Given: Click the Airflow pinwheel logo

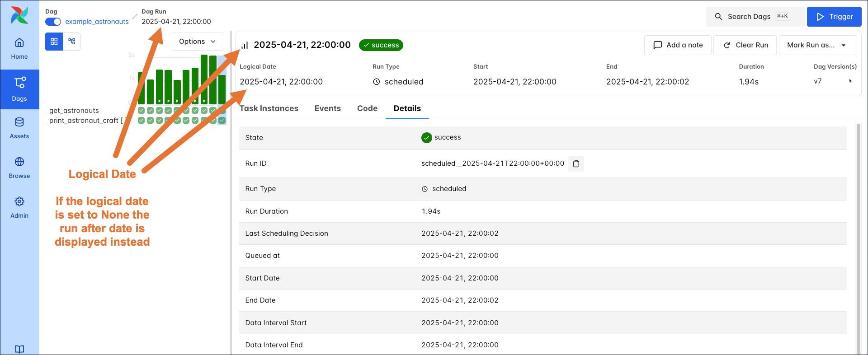Looking at the screenshot, I should tap(19, 15).
